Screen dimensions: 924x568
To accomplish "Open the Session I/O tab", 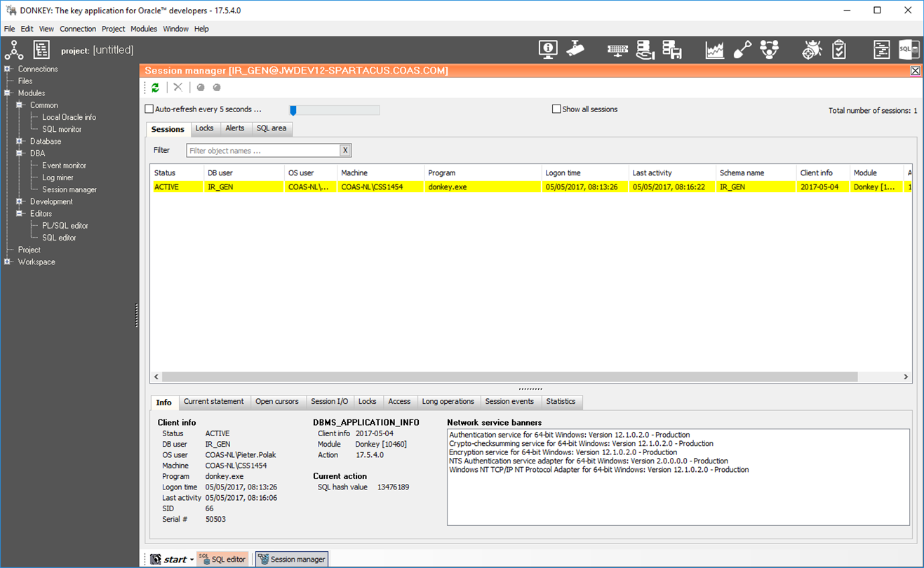I will tap(330, 402).
